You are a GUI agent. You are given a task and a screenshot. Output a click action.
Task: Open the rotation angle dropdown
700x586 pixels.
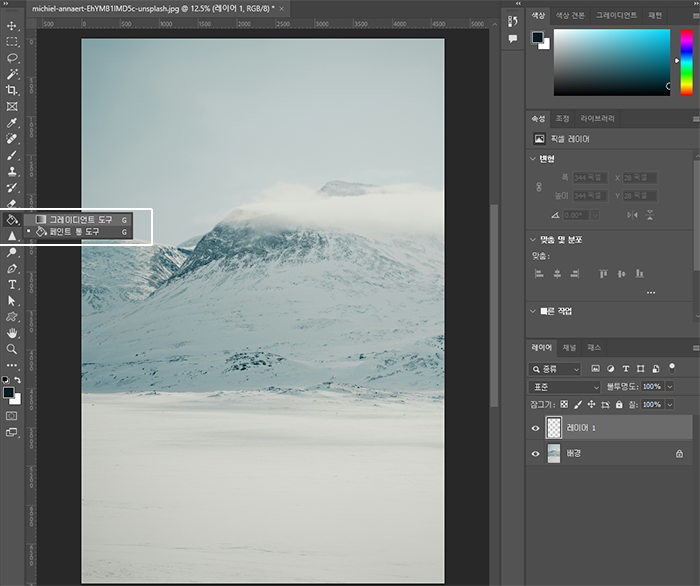click(x=595, y=215)
